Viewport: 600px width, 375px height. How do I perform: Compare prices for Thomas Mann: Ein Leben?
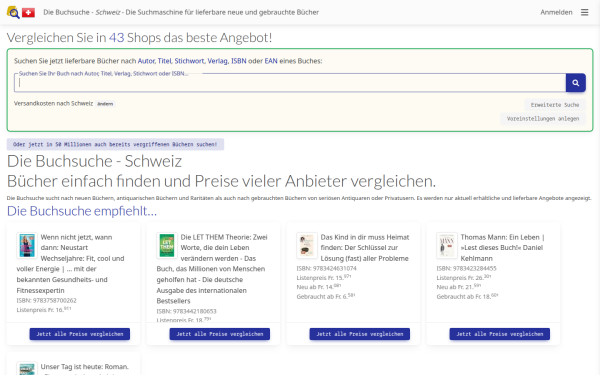(x=500, y=334)
